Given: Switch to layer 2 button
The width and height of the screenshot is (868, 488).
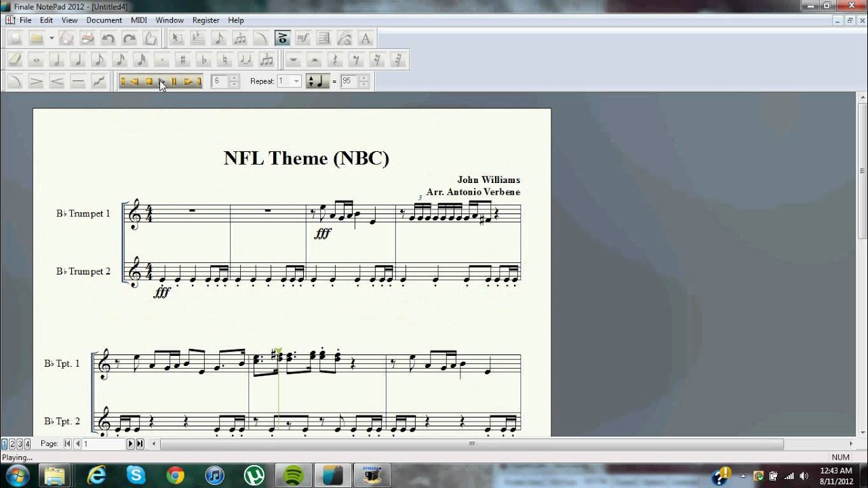Looking at the screenshot, I should (x=12, y=444).
